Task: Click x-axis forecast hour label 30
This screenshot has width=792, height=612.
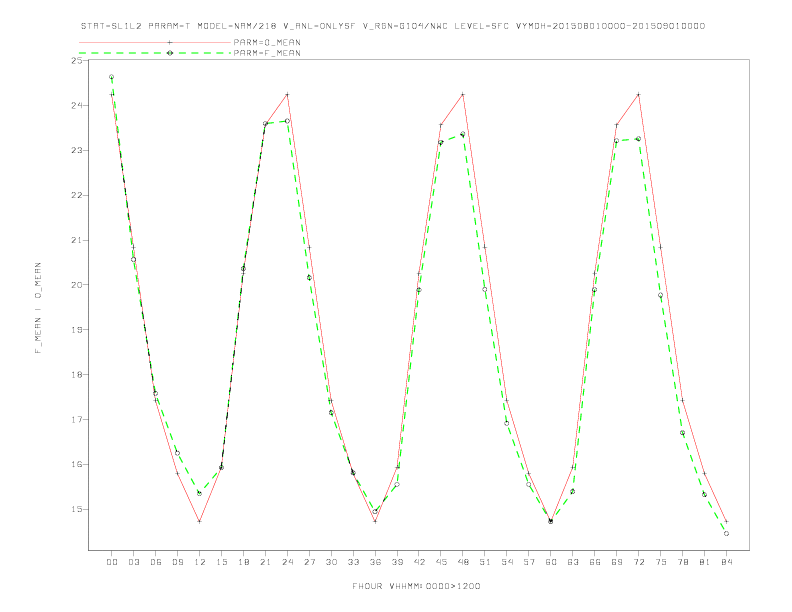Action: pyautogui.click(x=331, y=562)
